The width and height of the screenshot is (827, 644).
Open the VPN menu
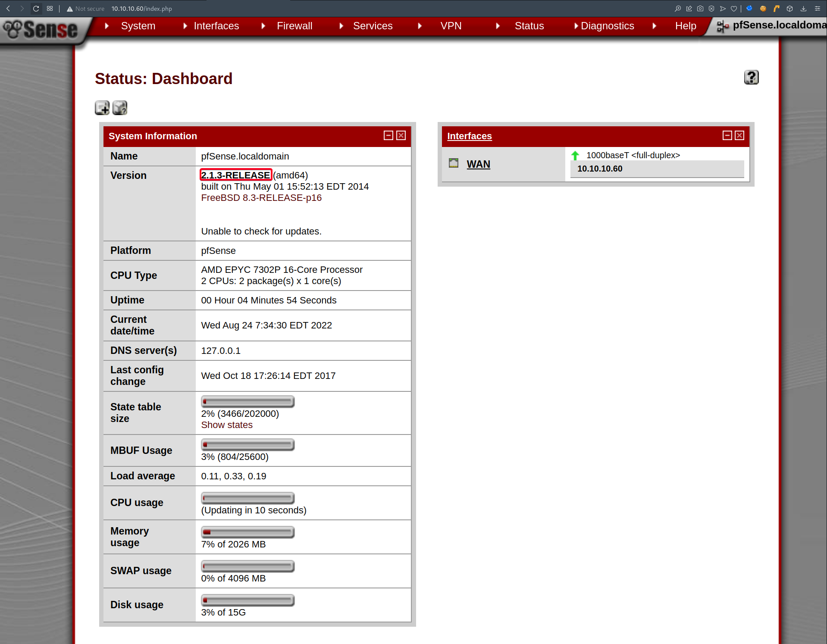coord(451,26)
